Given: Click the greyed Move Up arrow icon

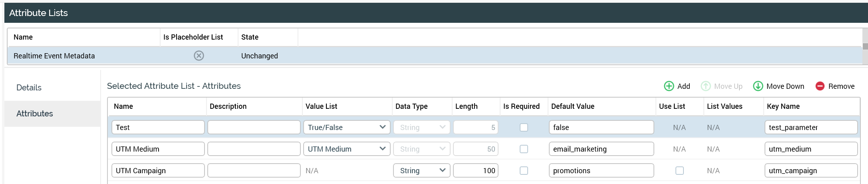Looking at the screenshot, I should pyautogui.click(x=706, y=86).
